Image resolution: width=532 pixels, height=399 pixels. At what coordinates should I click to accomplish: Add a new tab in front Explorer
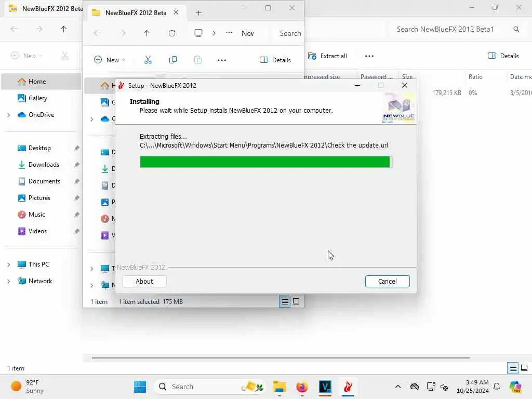(x=199, y=13)
